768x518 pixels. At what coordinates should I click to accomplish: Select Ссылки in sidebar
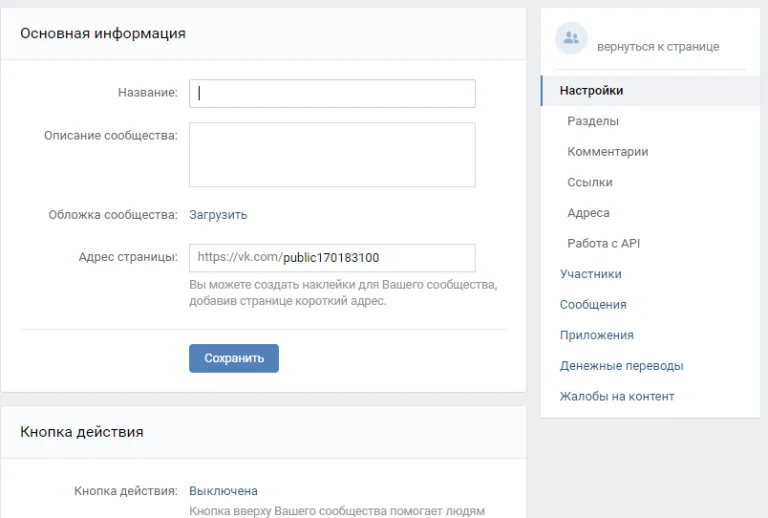coord(590,182)
